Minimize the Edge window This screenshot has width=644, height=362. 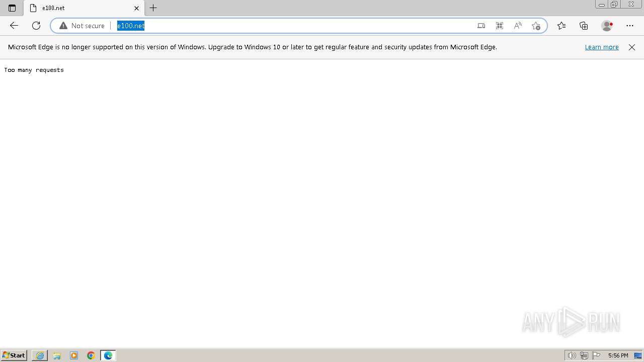pyautogui.click(x=602, y=5)
